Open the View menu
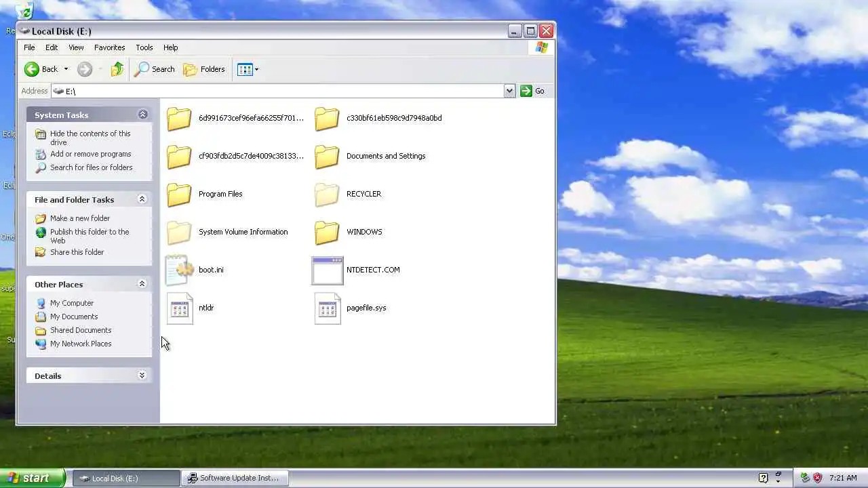This screenshot has height=488, width=868. click(x=76, y=47)
